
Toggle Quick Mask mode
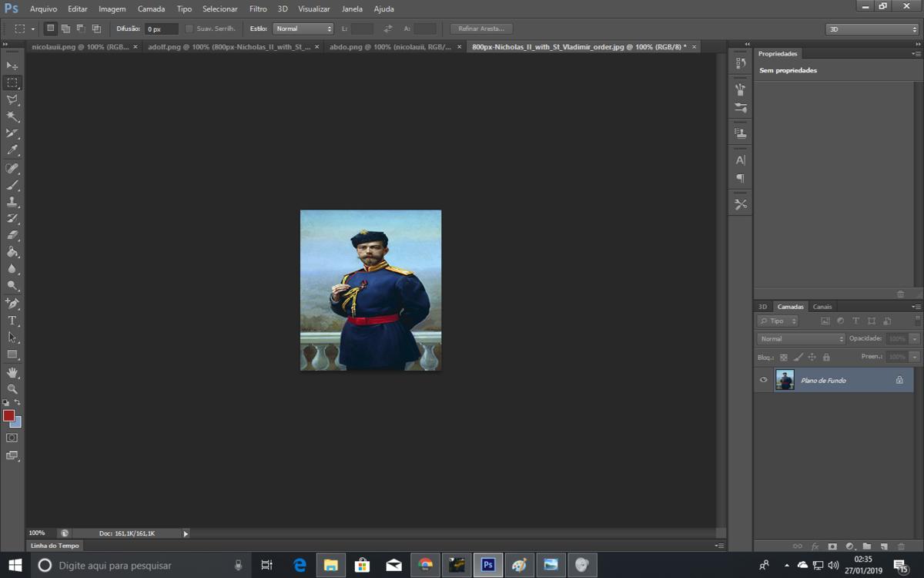pyautogui.click(x=12, y=438)
